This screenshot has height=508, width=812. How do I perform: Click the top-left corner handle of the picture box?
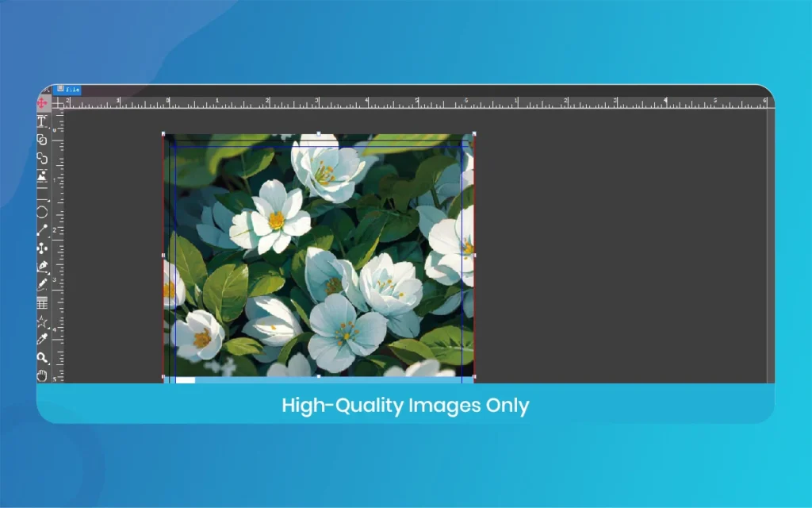point(163,134)
